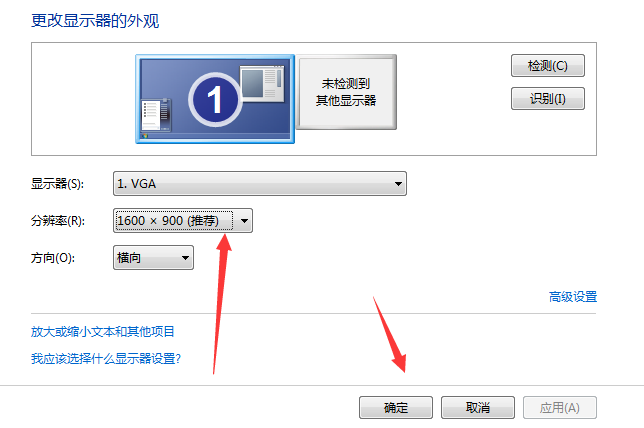Screen dimensions: 644x428
Task: Open the 放大或缩小文本和其他项目 link
Action: (103, 331)
